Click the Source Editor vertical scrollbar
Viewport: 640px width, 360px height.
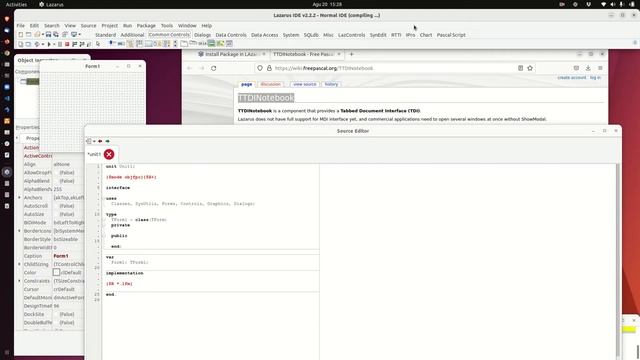tap(618, 260)
